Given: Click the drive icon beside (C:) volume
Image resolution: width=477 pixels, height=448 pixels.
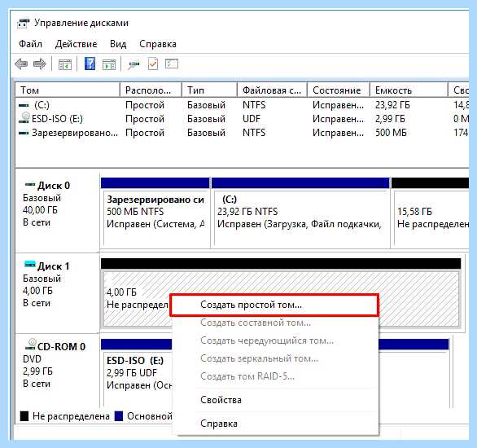Looking at the screenshot, I should click(x=24, y=106).
